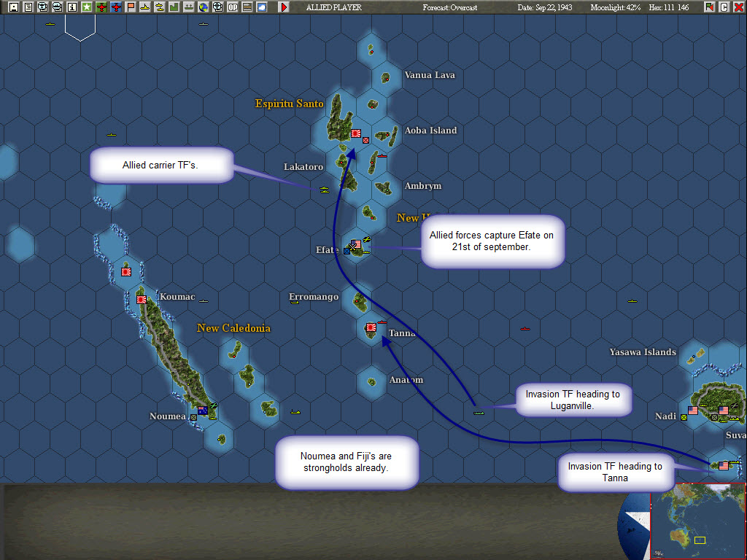The height and width of the screenshot is (560, 747).
Task: Select red enemy ship east of Tanna
Action: pos(525,329)
